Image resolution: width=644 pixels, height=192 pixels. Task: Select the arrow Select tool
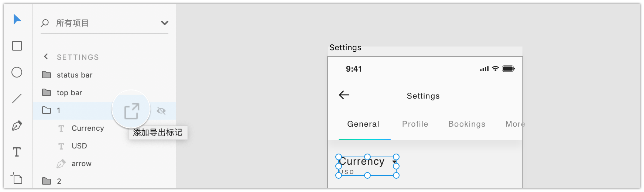[x=17, y=19]
